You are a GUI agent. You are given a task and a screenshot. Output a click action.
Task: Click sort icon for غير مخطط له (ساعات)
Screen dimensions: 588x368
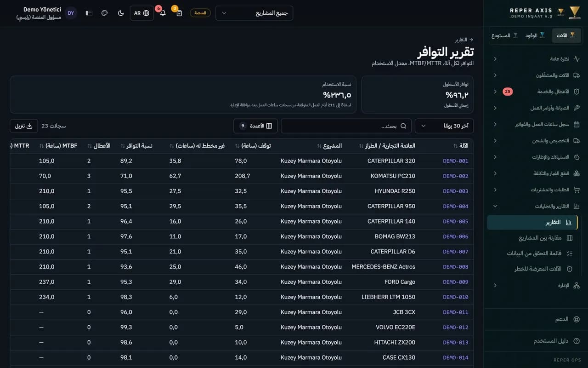pos(172,146)
